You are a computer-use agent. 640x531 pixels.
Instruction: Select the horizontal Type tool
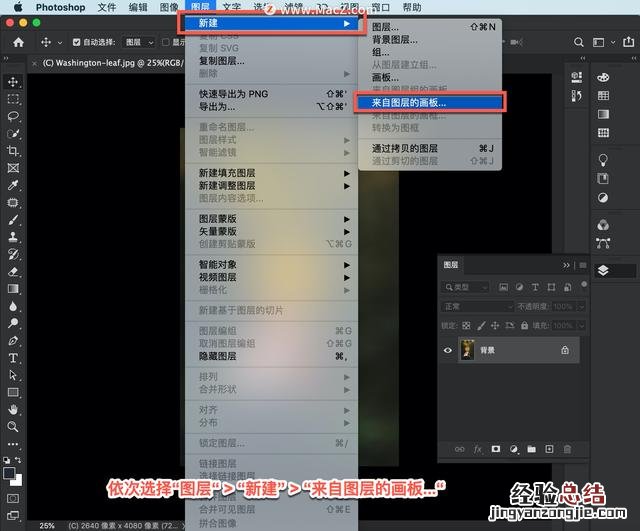(x=13, y=357)
